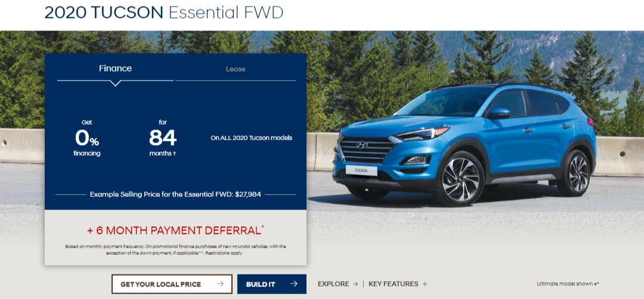Expand the Key Features section
The width and height of the screenshot is (644, 299).
click(x=398, y=284)
